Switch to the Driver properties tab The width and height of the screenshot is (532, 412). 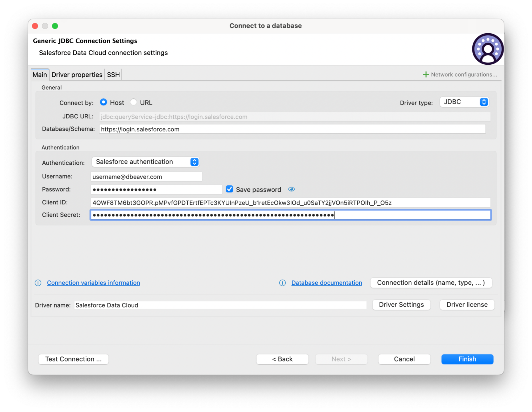pos(77,74)
